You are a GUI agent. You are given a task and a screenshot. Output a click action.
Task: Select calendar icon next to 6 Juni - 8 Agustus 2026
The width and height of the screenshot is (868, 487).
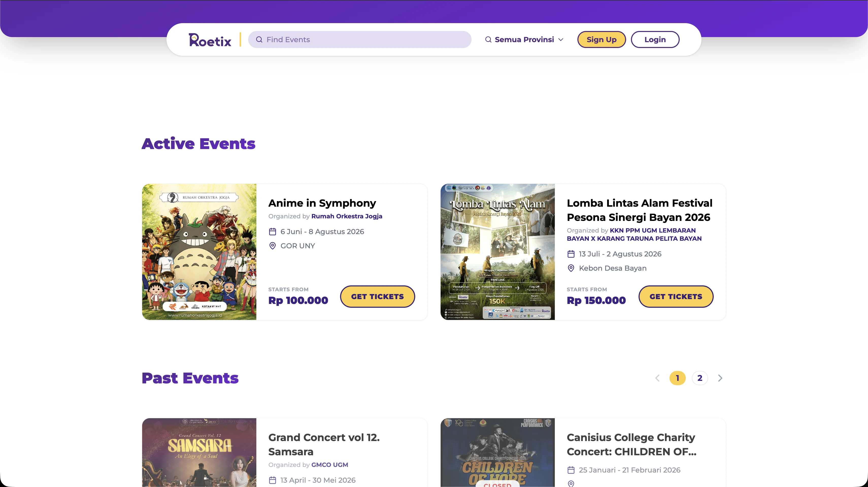(273, 232)
